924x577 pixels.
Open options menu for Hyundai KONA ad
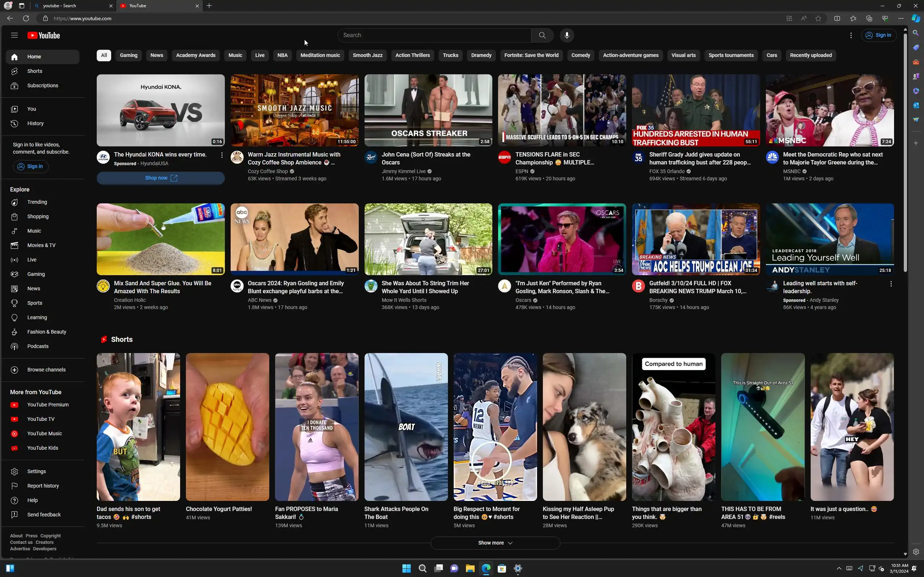tap(222, 155)
